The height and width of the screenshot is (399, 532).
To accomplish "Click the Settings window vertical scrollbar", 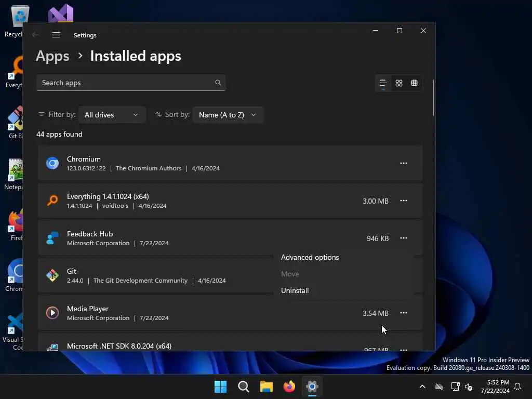I will (x=433, y=98).
